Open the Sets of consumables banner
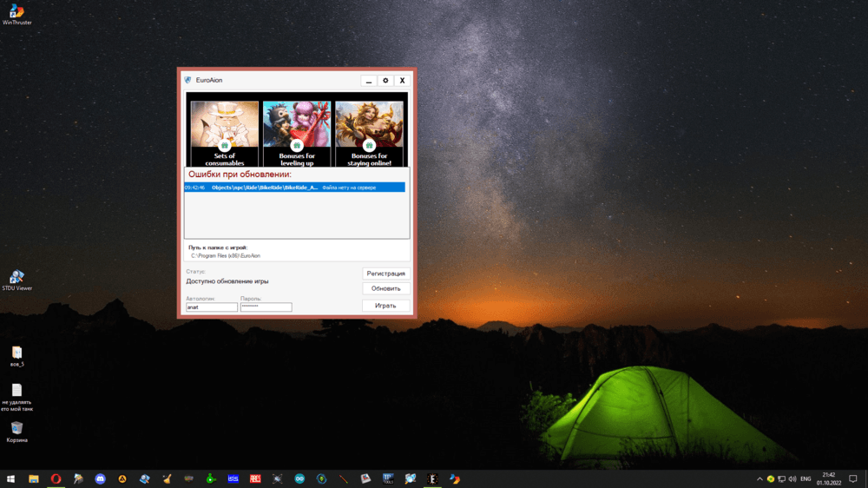Viewport: 868px width, 488px height. (x=225, y=133)
